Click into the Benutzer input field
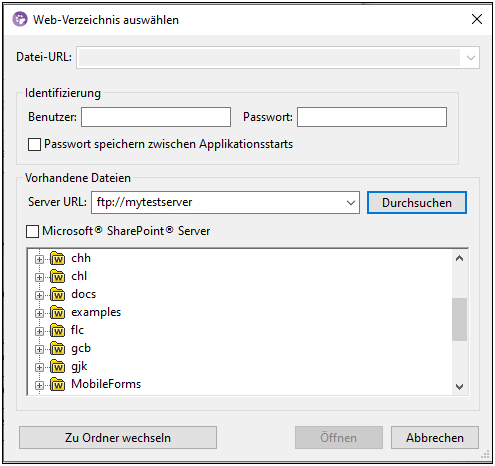 pyautogui.click(x=156, y=117)
